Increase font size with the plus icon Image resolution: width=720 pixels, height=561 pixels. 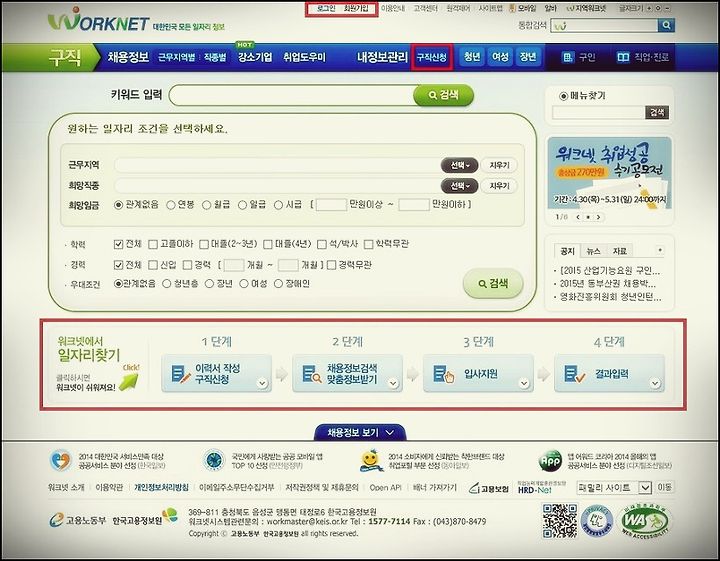(649, 8)
